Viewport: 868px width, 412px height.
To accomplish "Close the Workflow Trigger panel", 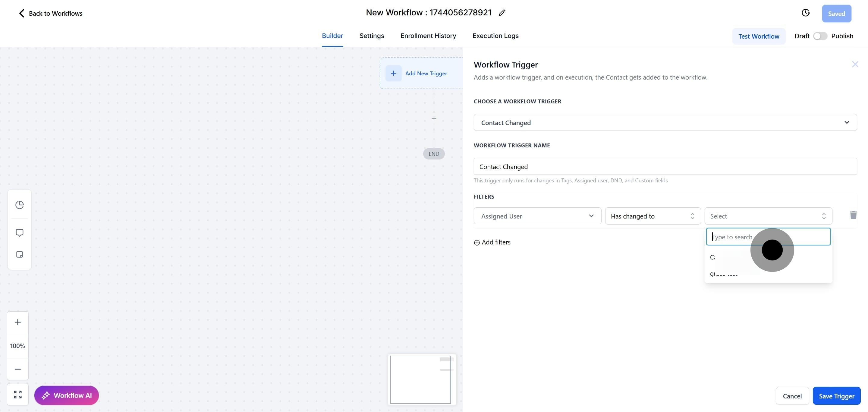I will point(855,64).
